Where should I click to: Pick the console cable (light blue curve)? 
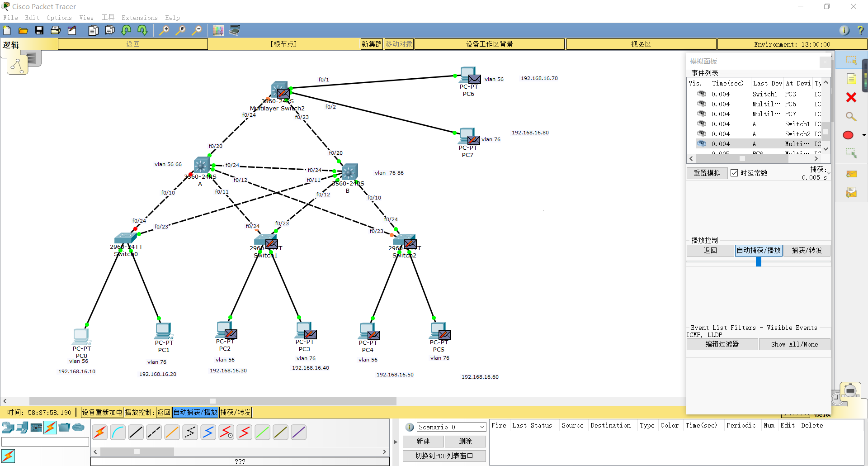(118, 433)
